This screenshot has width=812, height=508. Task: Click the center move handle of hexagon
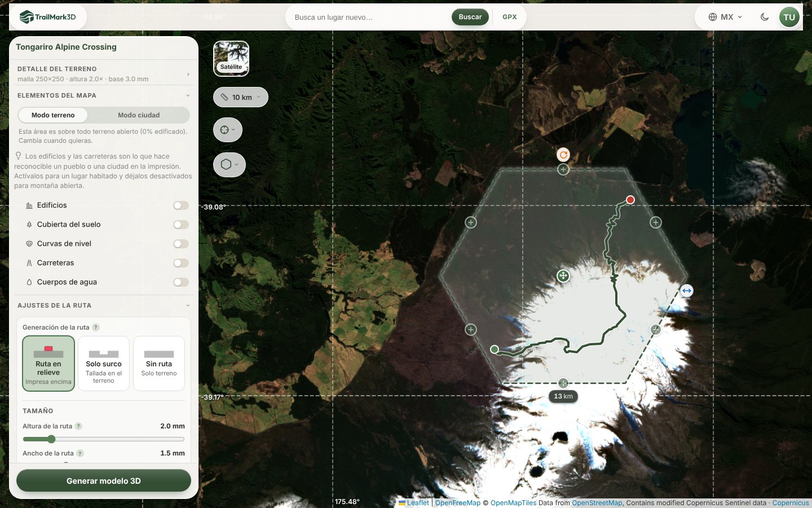click(563, 276)
